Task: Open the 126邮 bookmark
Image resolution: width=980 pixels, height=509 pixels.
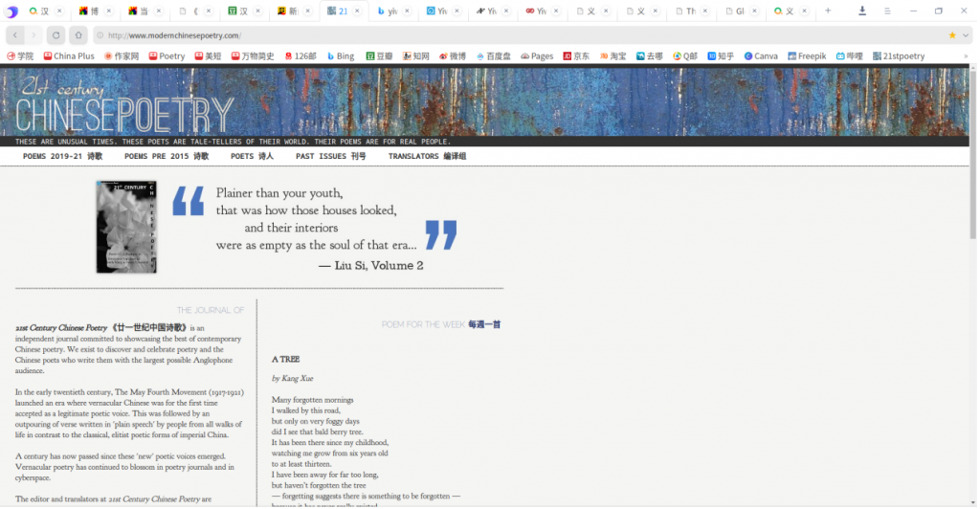Action: tap(301, 56)
